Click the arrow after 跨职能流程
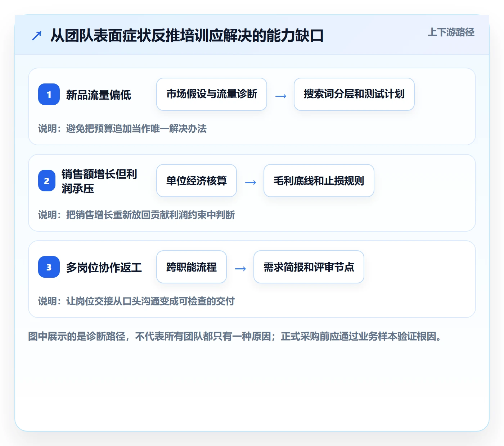The height and width of the screenshot is (446, 504). tap(240, 268)
